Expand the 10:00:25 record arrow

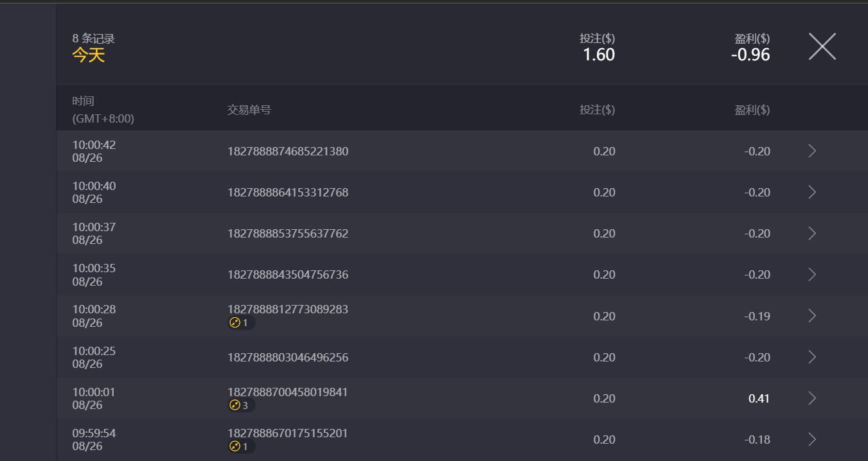coord(812,357)
